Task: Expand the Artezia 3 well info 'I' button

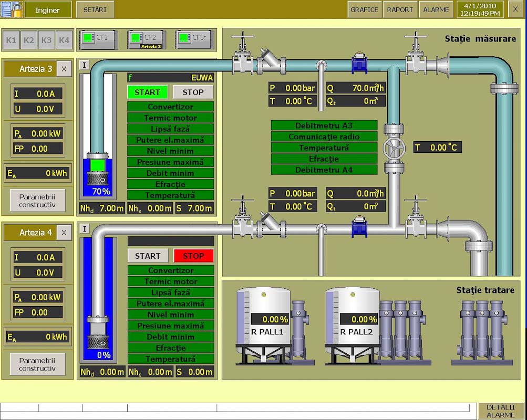Action: tap(84, 65)
